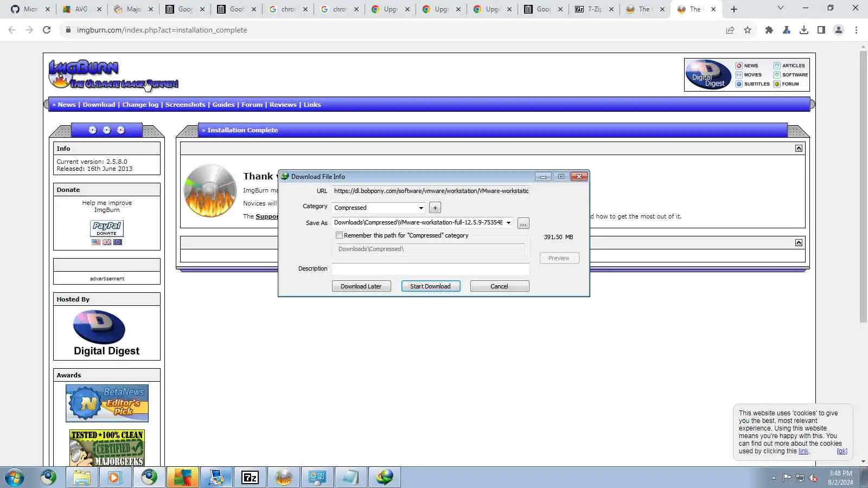This screenshot has width=868, height=488.
Task: Open Guides in navigation bar
Action: point(224,105)
